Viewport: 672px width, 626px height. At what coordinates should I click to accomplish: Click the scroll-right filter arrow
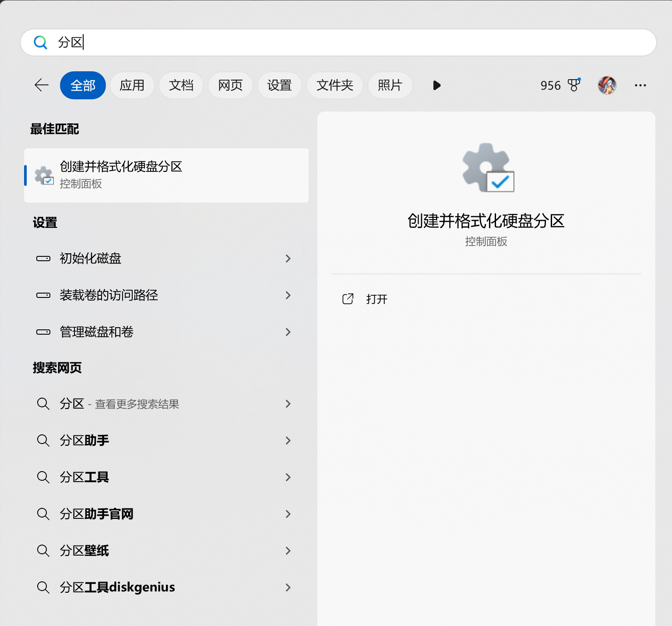436,85
